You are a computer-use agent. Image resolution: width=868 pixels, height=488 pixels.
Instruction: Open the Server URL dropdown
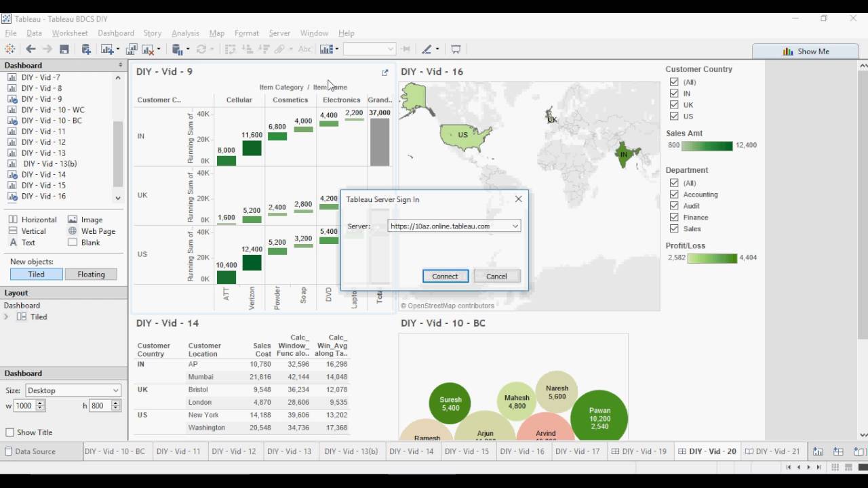coord(515,226)
